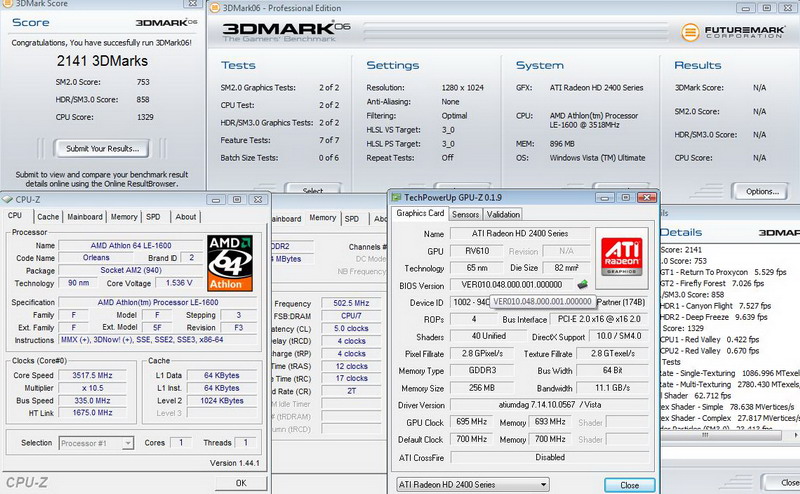The width and height of the screenshot is (800, 494).
Task: Click the GPU-Z Name field
Action: 519,234
